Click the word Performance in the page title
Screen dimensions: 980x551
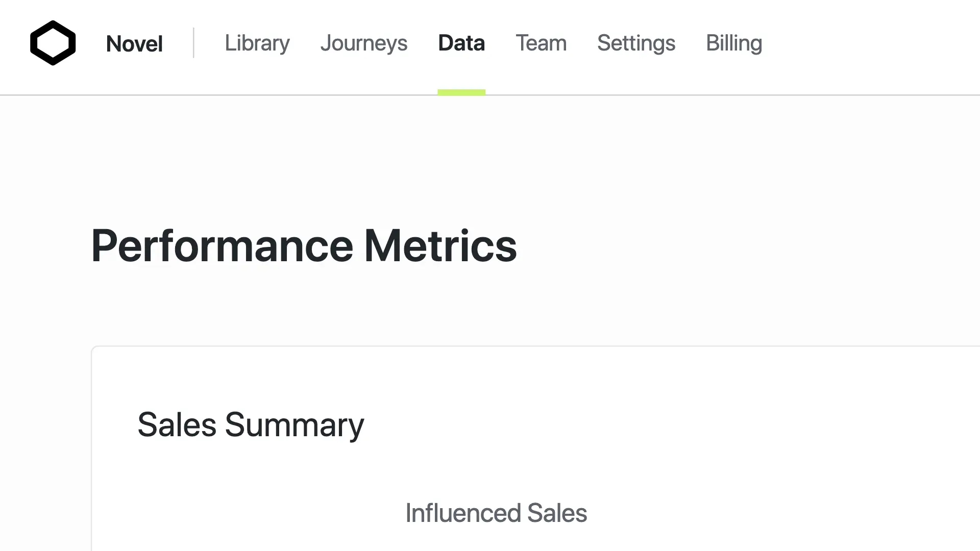(x=222, y=246)
